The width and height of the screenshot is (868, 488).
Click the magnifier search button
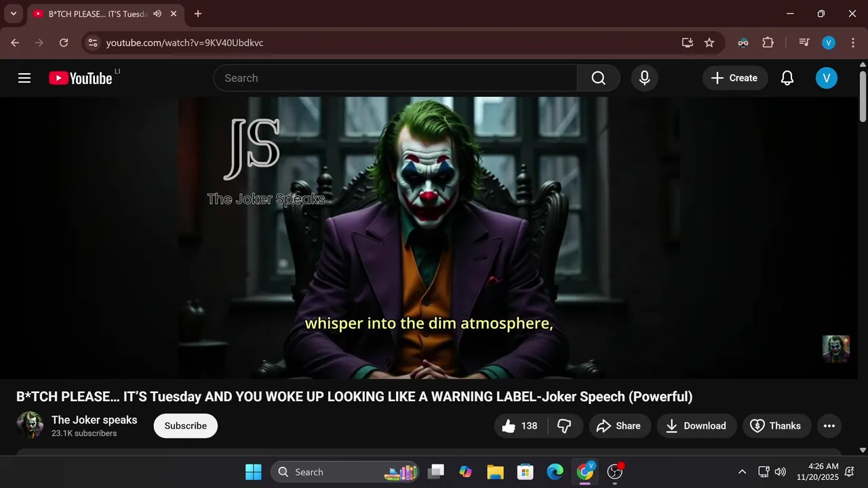coord(598,78)
